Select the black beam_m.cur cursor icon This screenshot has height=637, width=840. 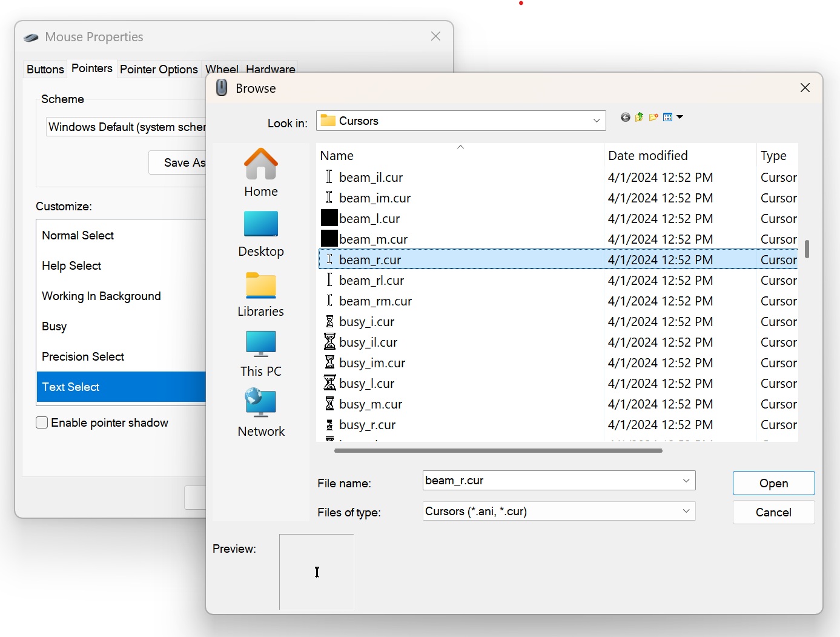tap(329, 238)
